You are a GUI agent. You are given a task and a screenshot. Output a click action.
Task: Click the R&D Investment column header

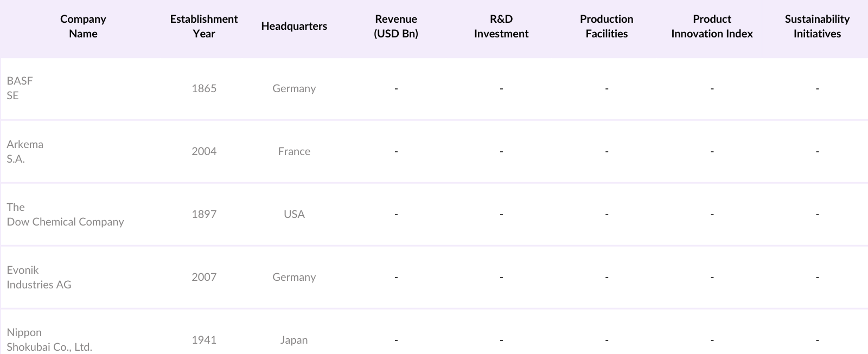click(501, 26)
